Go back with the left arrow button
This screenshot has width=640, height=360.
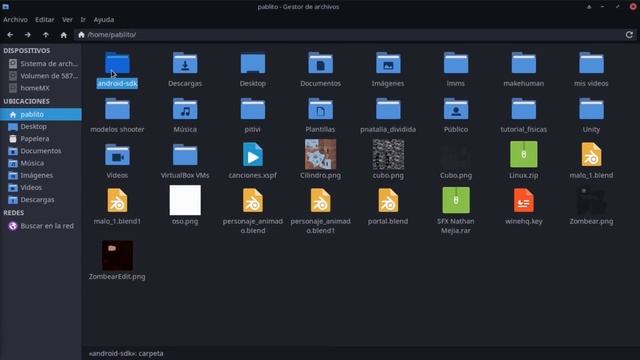[10, 35]
